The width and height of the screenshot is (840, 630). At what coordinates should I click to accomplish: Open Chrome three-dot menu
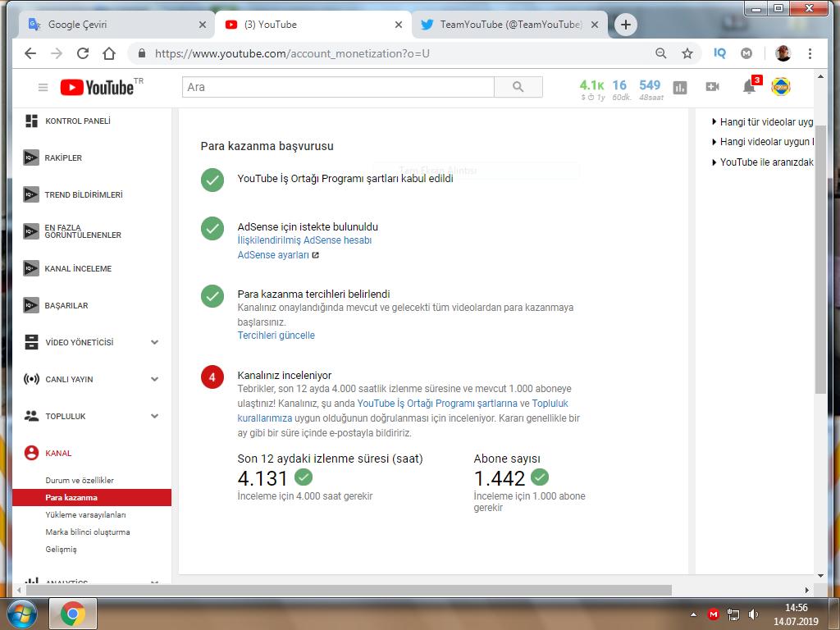tap(810, 53)
